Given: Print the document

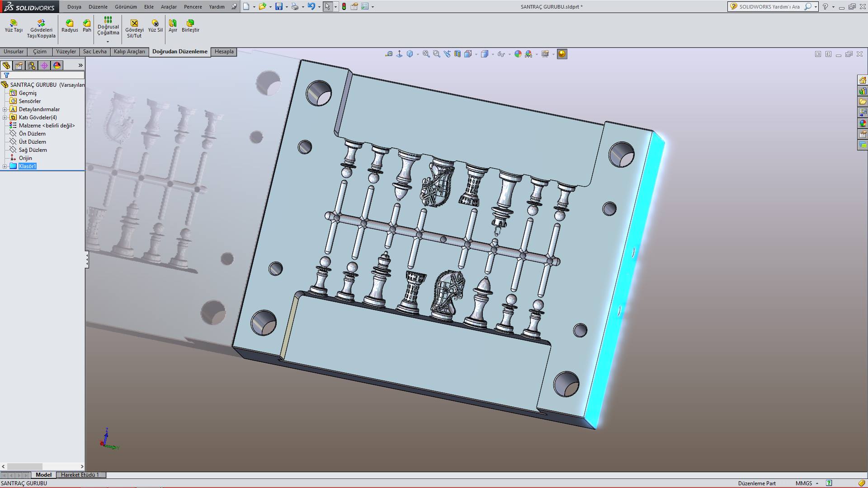Looking at the screenshot, I should click(x=295, y=6).
